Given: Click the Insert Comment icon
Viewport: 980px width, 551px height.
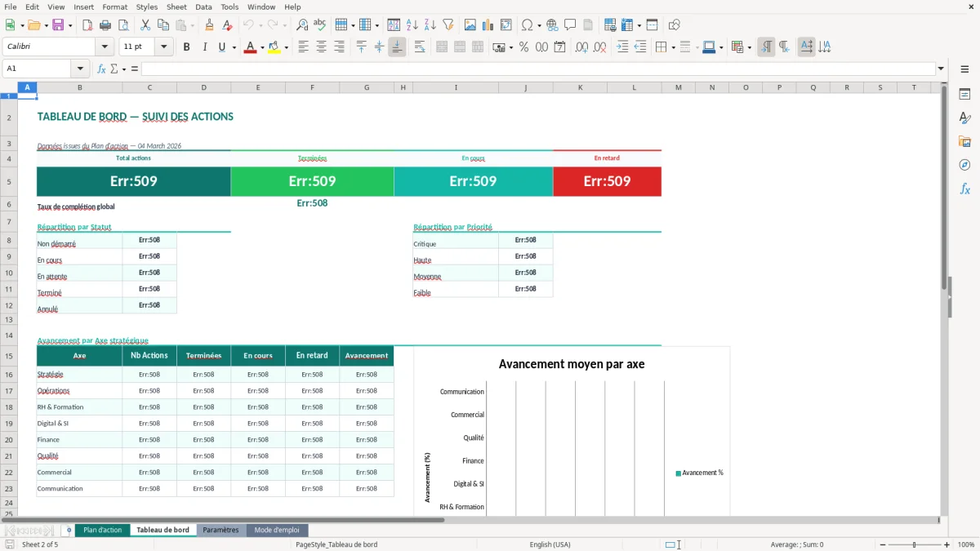Looking at the screenshot, I should click(570, 25).
